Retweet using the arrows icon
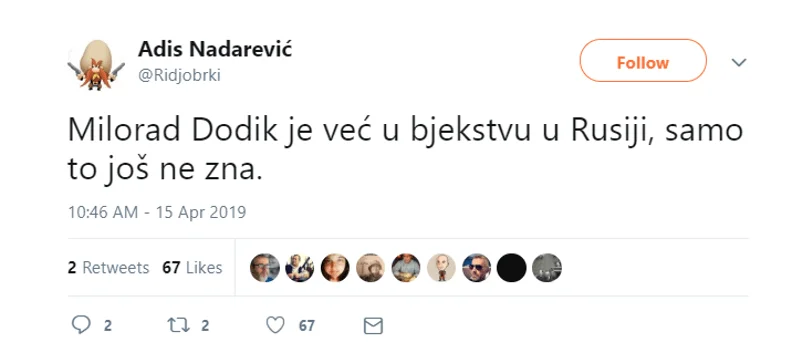 pyautogui.click(x=179, y=325)
